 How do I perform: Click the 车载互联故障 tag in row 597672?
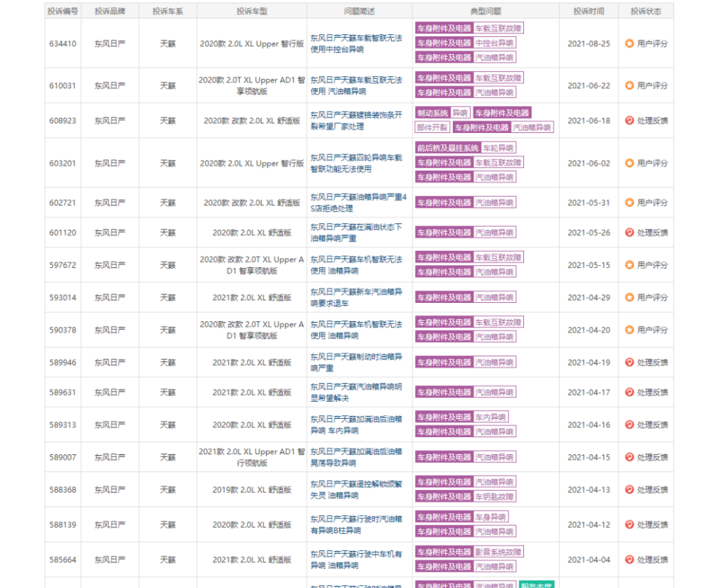coord(498,257)
